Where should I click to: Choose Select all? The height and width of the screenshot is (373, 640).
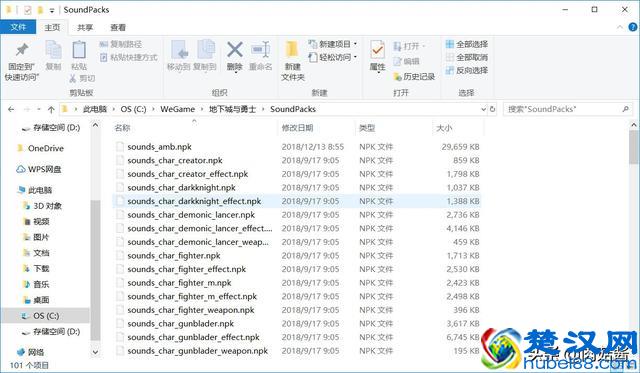[x=467, y=44]
